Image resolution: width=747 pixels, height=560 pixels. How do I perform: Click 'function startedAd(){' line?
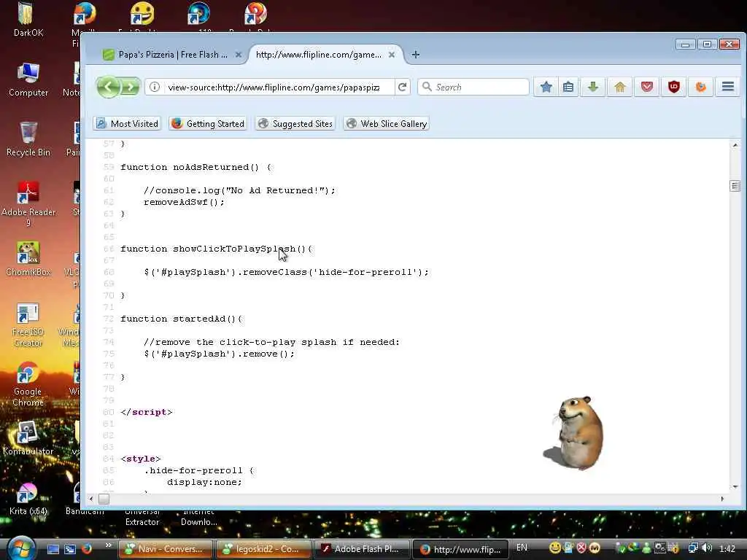point(182,319)
